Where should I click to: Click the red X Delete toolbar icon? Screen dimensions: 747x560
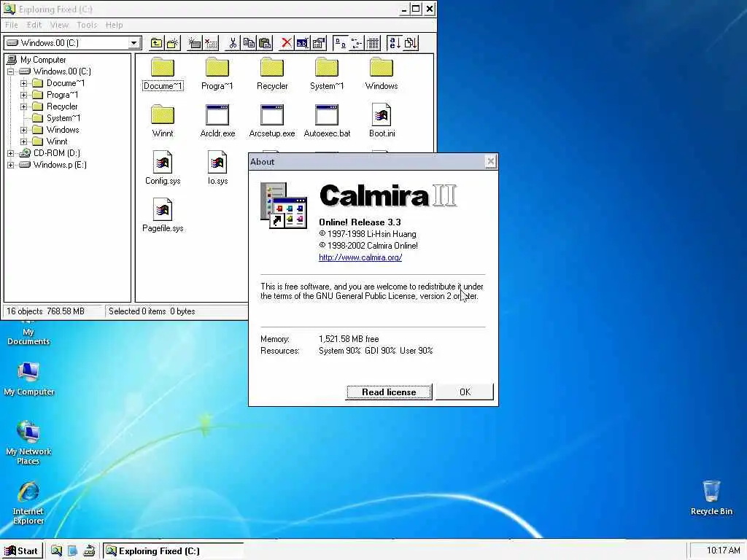286,43
